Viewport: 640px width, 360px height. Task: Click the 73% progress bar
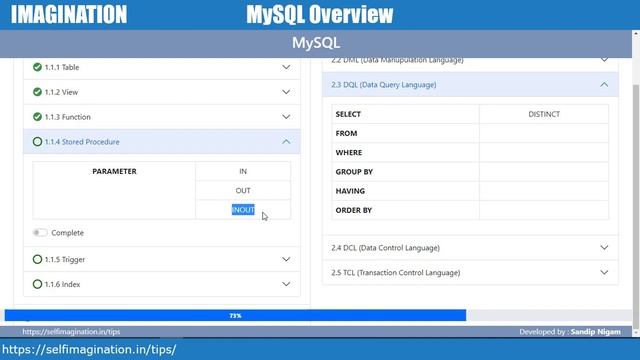tap(235, 316)
